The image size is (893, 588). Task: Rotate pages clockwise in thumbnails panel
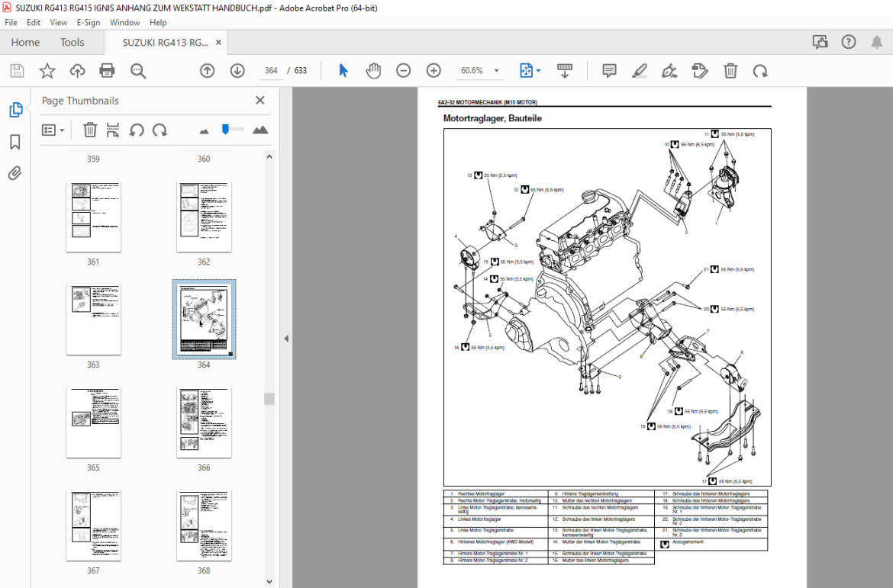tap(160, 130)
